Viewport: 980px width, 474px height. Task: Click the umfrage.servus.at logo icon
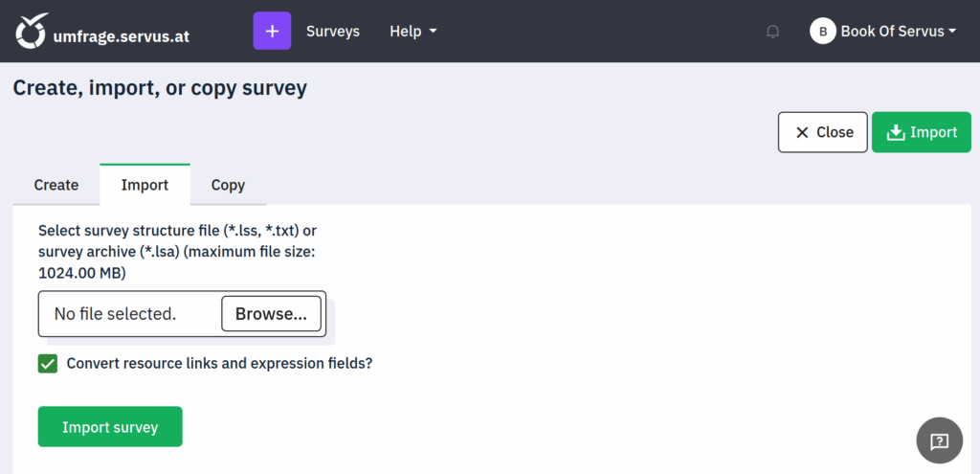pos(32,32)
